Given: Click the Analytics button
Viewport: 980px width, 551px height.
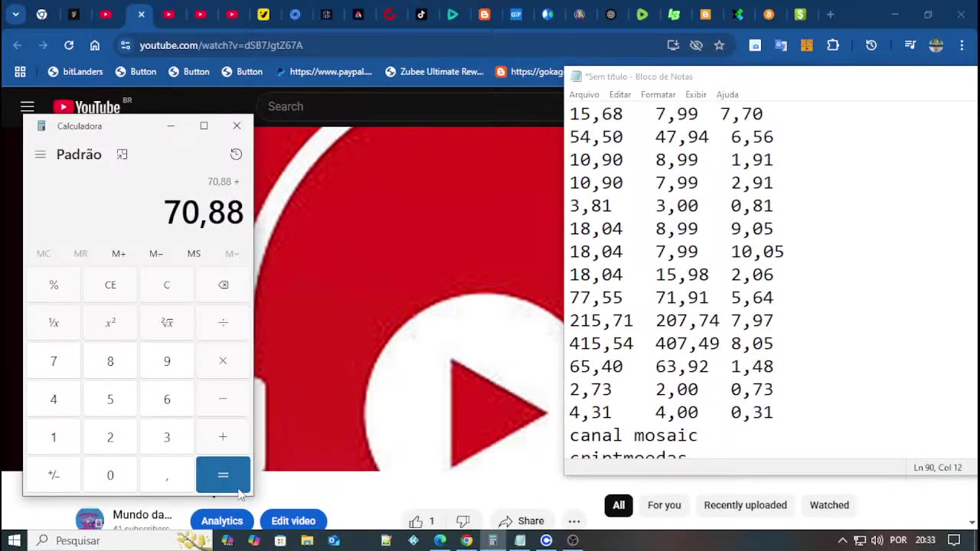Looking at the screenshot, I should click(222, 520).
